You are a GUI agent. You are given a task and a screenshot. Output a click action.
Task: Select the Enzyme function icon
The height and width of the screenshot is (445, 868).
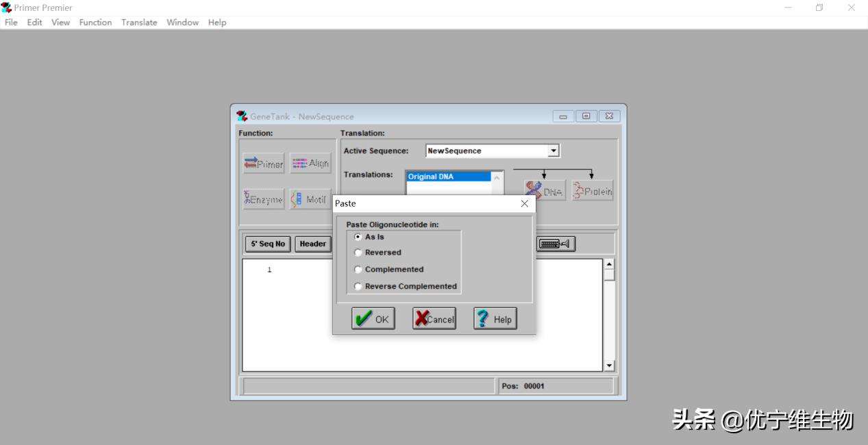263,199
